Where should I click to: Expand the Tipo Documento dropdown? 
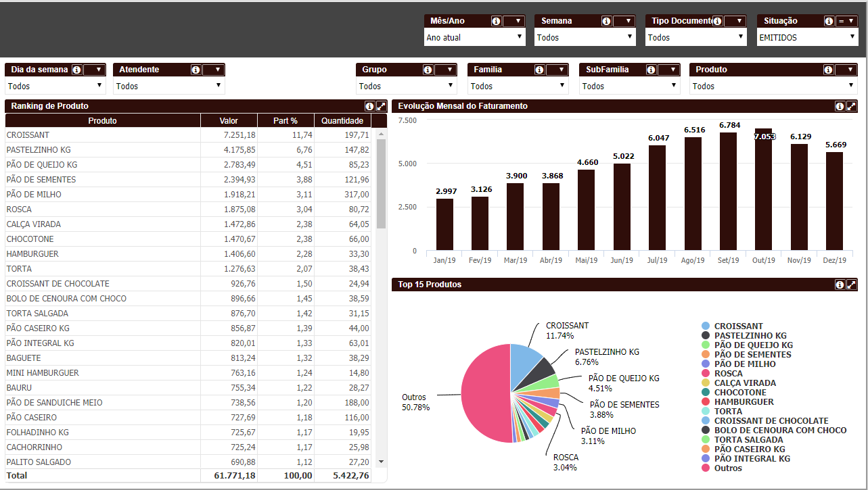[x=695, y=37]
